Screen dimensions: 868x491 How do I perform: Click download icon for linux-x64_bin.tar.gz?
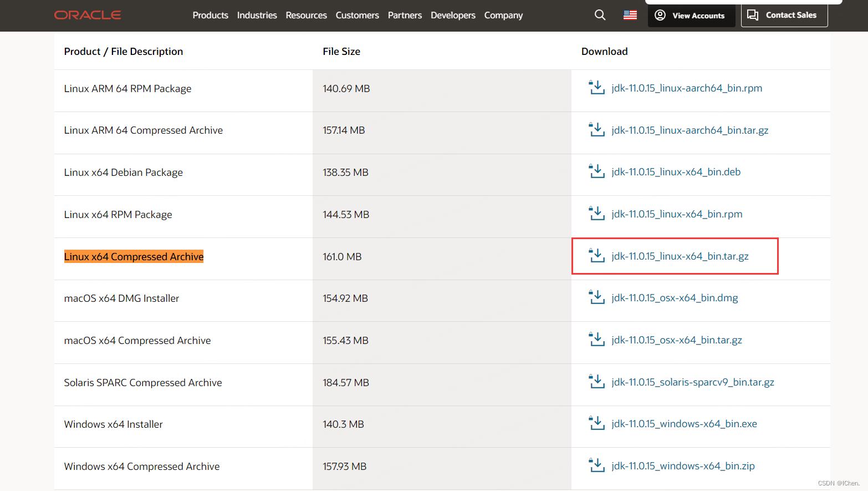(597, 256)
